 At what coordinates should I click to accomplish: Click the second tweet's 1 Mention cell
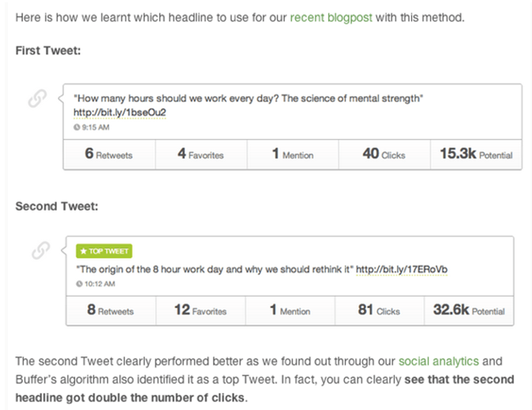[x=290, y=311]
